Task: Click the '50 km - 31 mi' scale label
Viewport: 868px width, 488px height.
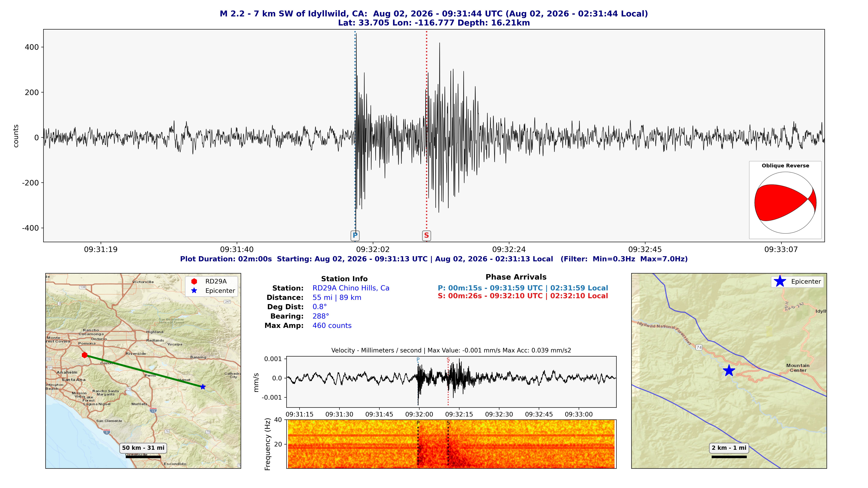Action: click(143, 448)
